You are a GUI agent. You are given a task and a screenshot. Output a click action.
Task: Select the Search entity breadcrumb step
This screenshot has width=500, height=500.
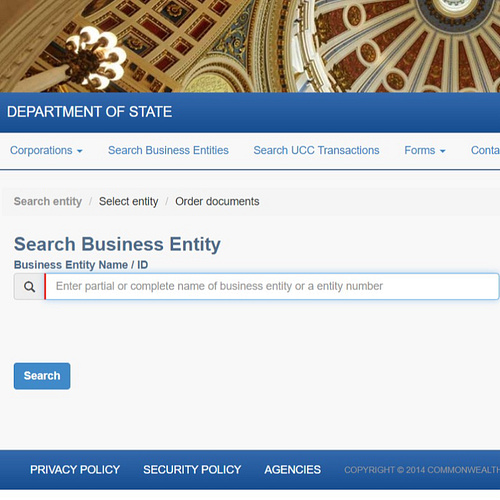pyautogui.click(x=48, y=201)
